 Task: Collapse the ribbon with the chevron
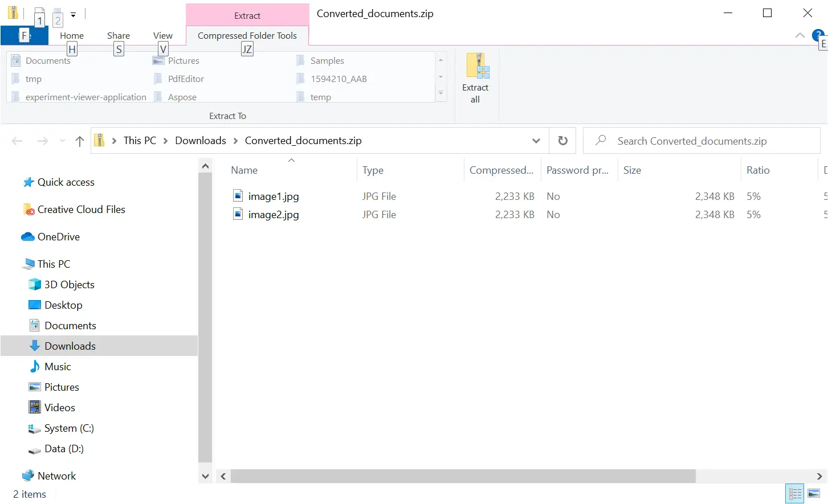tap(800, 35)
